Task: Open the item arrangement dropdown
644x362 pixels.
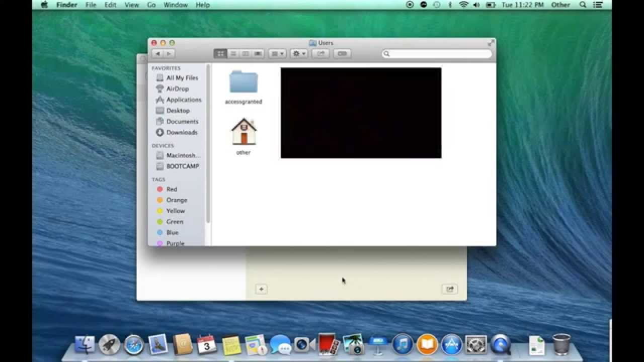Action: pos(277,54)
